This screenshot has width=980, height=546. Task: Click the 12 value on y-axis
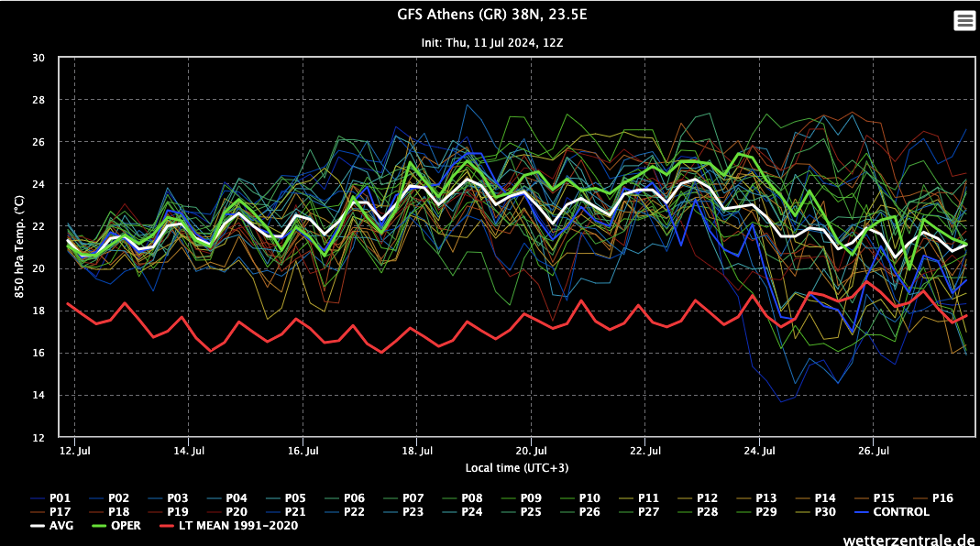[39, 437]
